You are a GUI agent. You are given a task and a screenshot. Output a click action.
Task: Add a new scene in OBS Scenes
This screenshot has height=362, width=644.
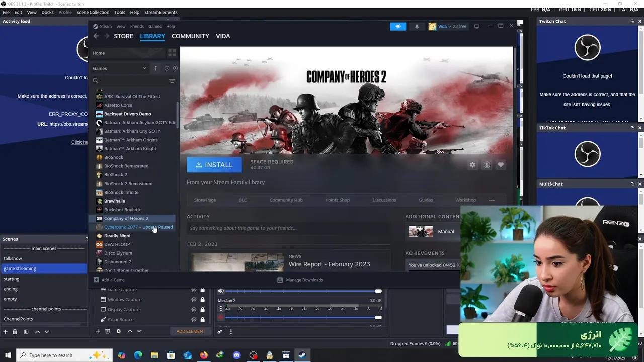point(6,332)
